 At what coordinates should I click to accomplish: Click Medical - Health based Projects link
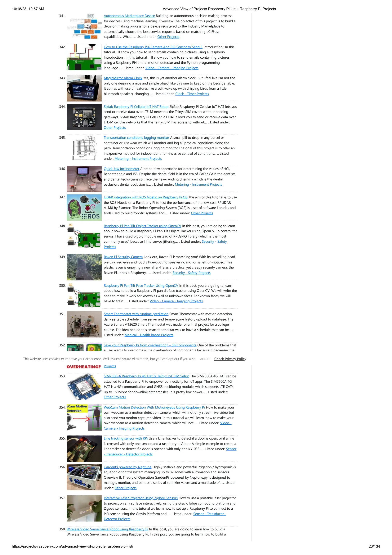(x=149, y=335)
